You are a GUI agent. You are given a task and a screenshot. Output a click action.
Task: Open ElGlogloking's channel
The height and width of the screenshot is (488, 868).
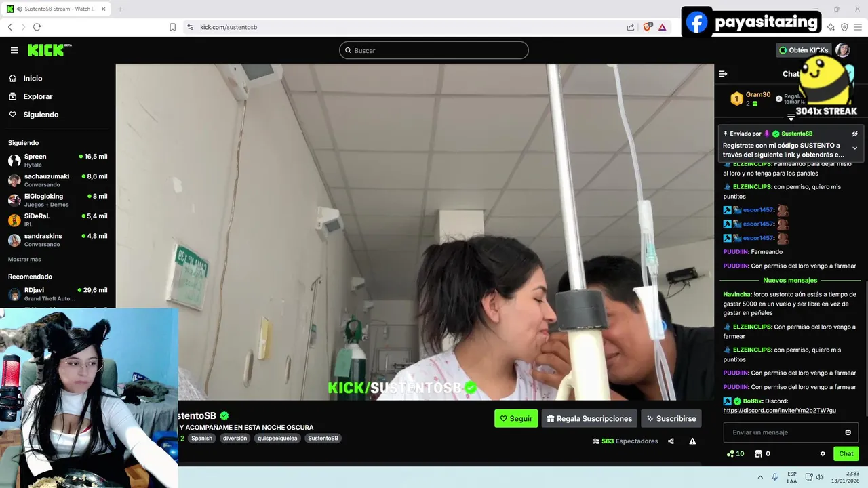coord(58,200)
